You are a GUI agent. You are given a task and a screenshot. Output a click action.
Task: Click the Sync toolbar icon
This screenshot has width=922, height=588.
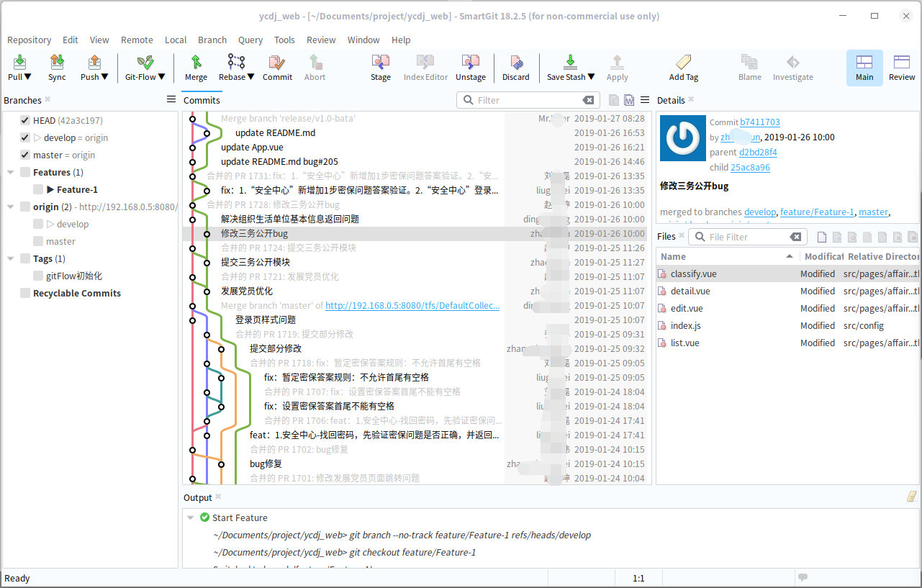click(x=57, y=63)
